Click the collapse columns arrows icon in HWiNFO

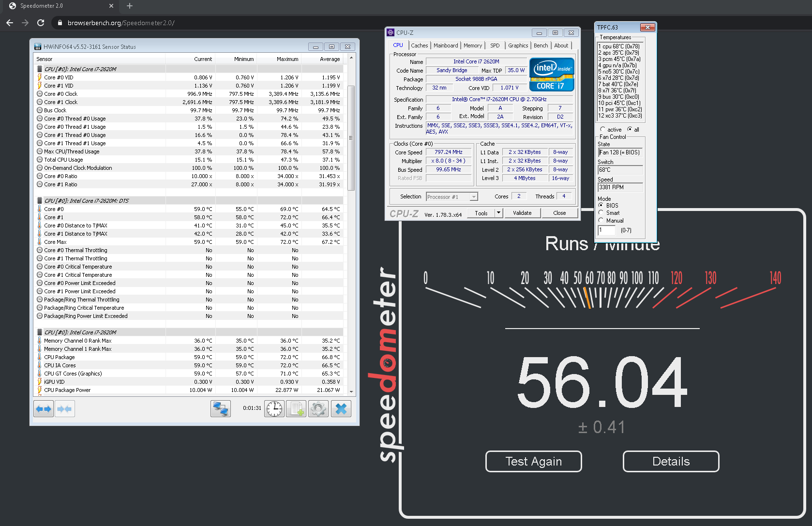65,409
